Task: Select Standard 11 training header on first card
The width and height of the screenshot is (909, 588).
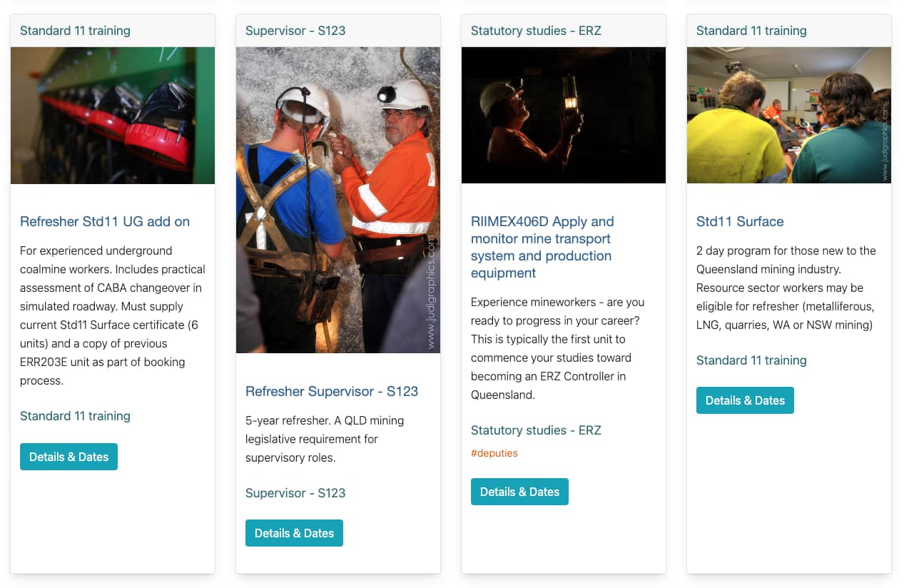Action: (75, 31)
